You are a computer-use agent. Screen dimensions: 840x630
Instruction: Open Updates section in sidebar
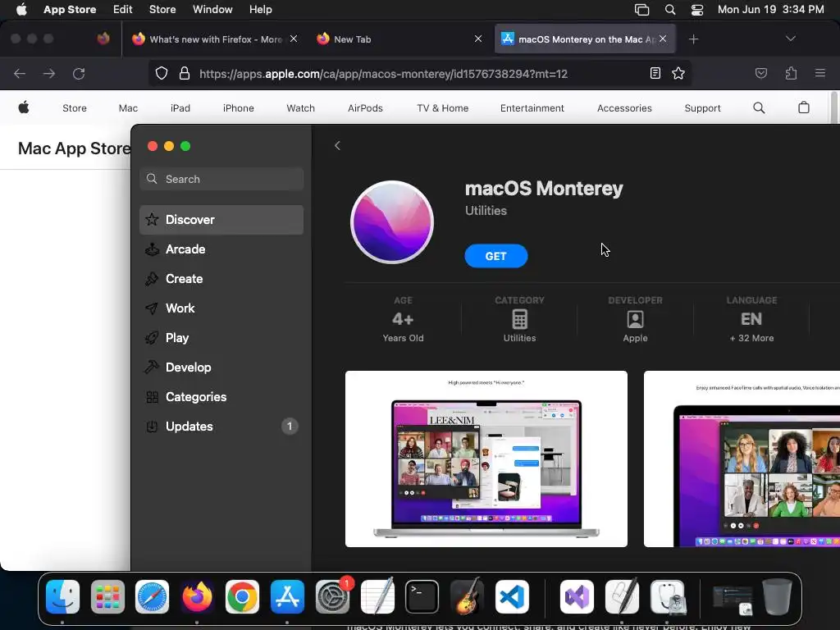[221, 426]
